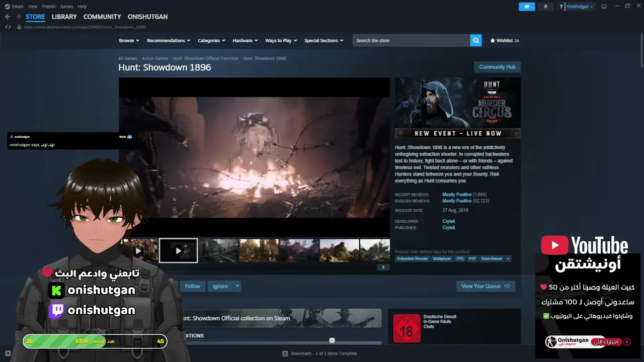
Task: Click the store search magnifier icon
Action: click(476, 40)
